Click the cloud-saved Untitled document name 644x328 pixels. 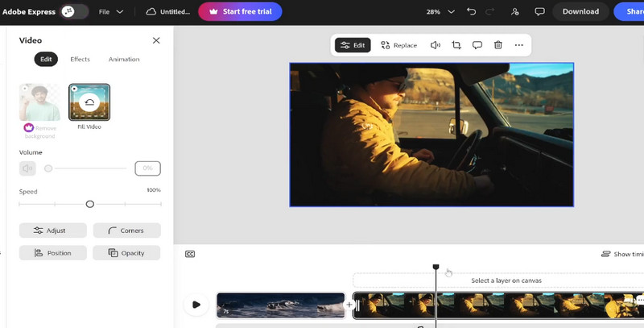[x=168, y=12]
